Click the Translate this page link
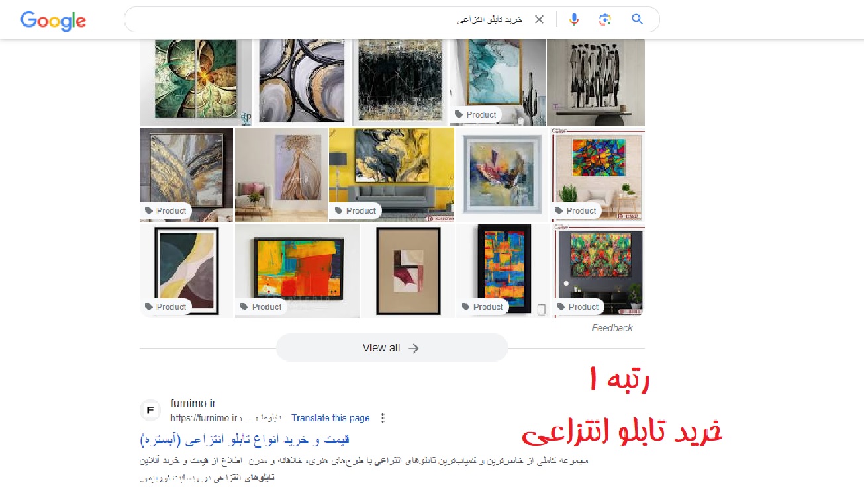Screen dimensions: 864x504 coord(330,418)
